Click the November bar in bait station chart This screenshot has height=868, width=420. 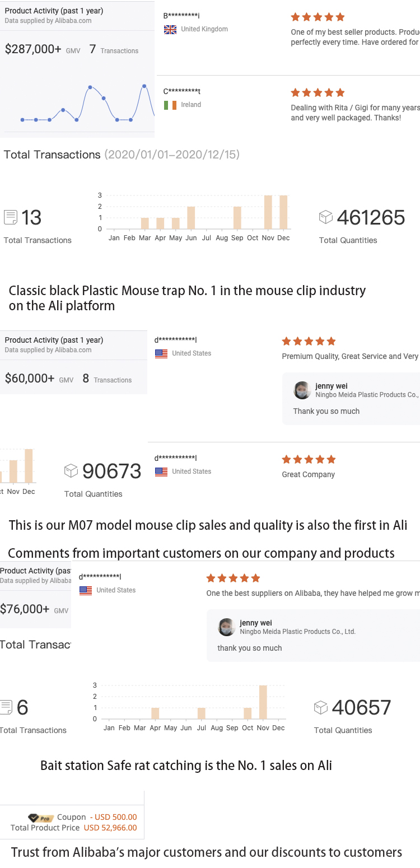point(263,702)
